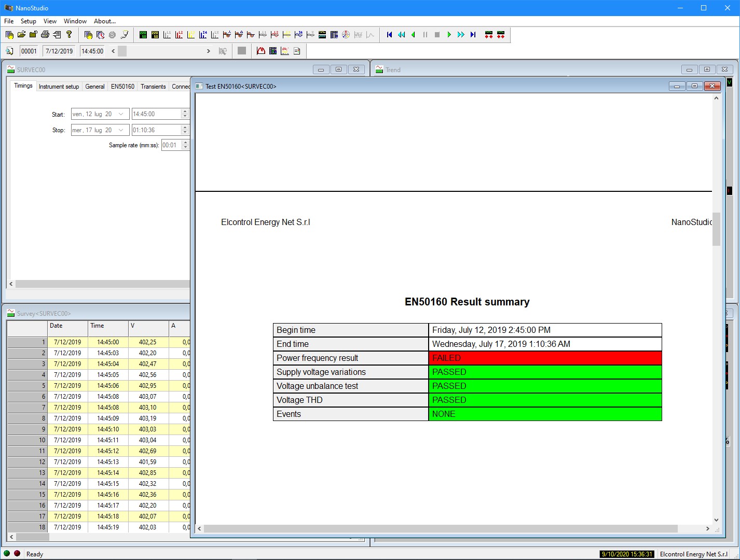This screenshot has width=740, height=560.
Task: Open the Setup menu
Action: (28, 21)
